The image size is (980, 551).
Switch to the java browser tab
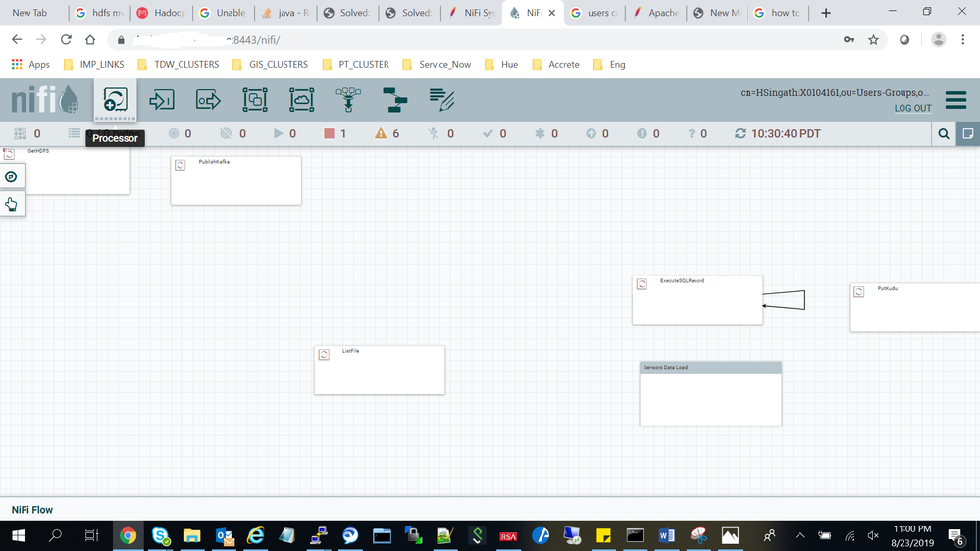tap(286, 13)
